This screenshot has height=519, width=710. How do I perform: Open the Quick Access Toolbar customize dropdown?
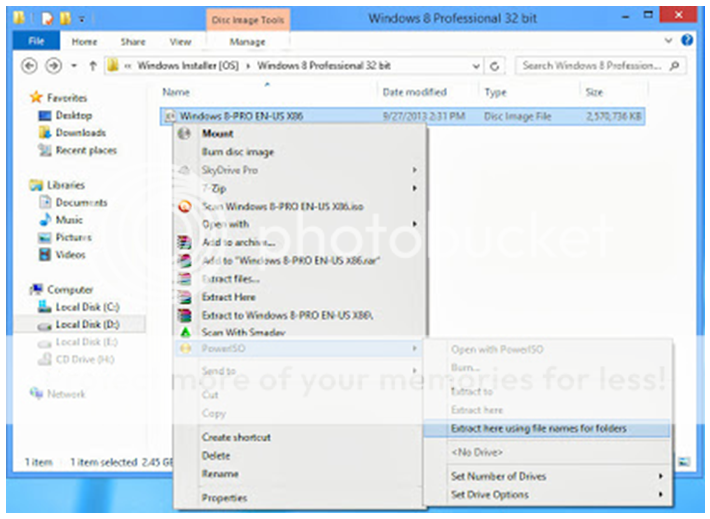click(x=82, y=19)
